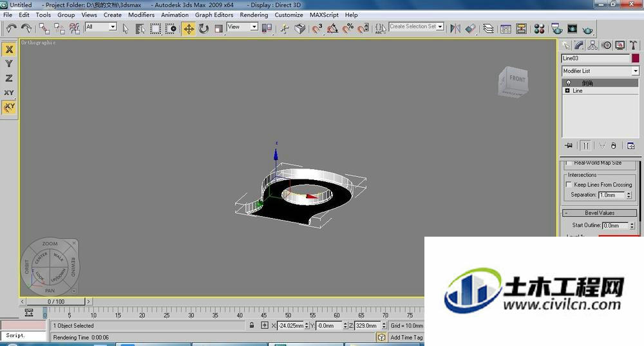
Task: Restrict axis constraint to Y
Action: tap(9, 64)
